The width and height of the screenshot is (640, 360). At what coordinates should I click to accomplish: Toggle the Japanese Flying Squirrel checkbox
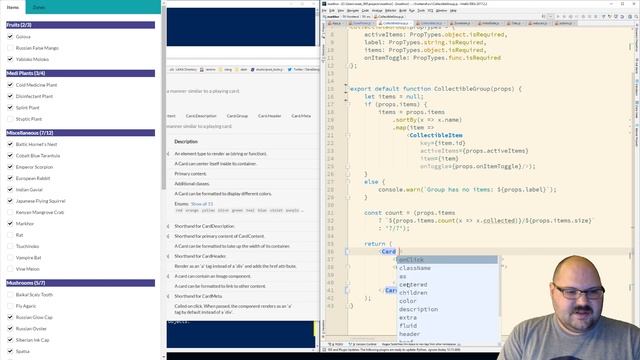tap(10, 201)
